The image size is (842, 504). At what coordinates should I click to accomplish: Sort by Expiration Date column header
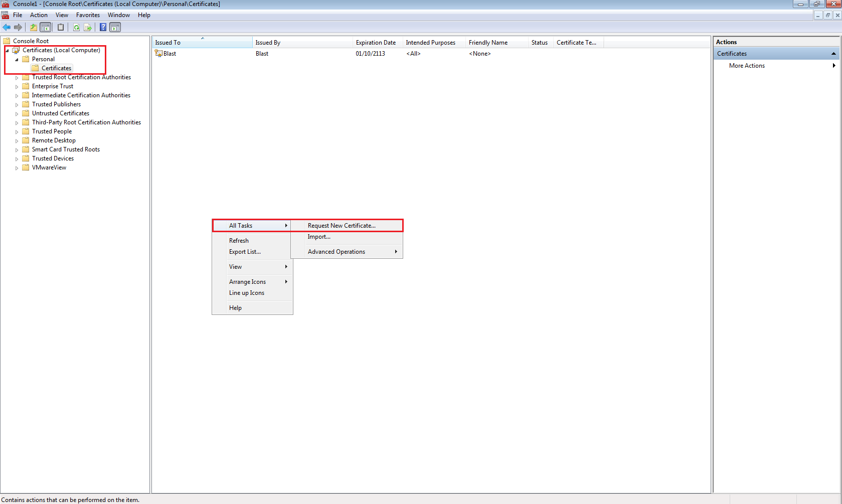point(376,43)
